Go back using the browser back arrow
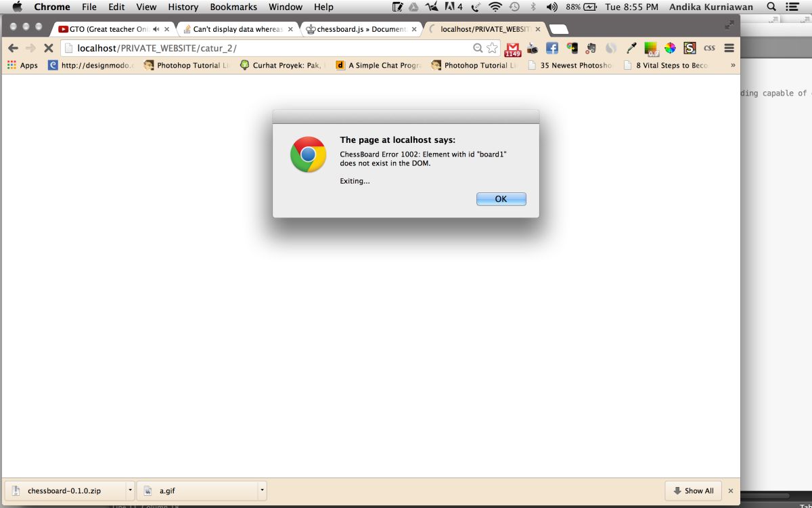Viewport: 812px width, 508px height. click(x=13, y=48)
